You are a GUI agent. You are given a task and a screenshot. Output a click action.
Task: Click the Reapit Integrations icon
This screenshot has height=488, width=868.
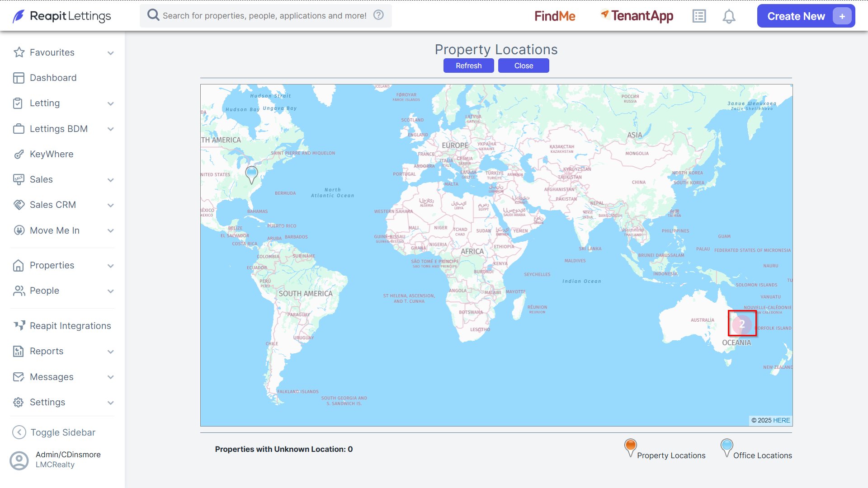tap(19, 326)
